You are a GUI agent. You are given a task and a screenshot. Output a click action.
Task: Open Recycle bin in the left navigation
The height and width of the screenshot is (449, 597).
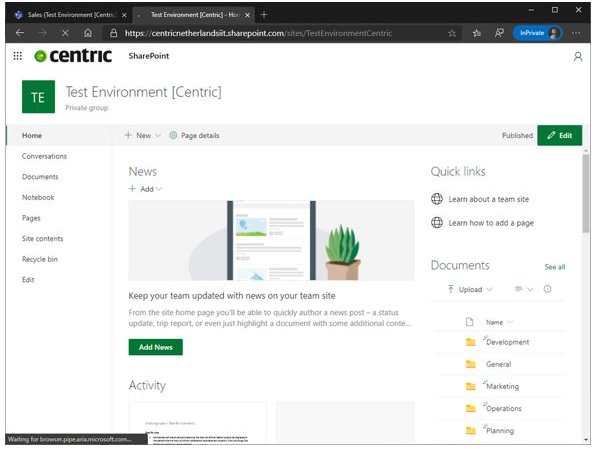[x=40, y=259]
